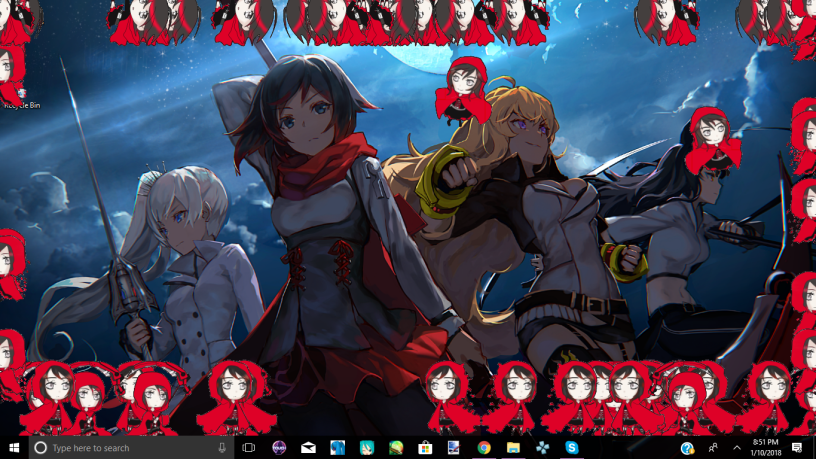Screen dimensions: 816x459
Task: Open the People icon in the tray
Action: click(713, 448)
